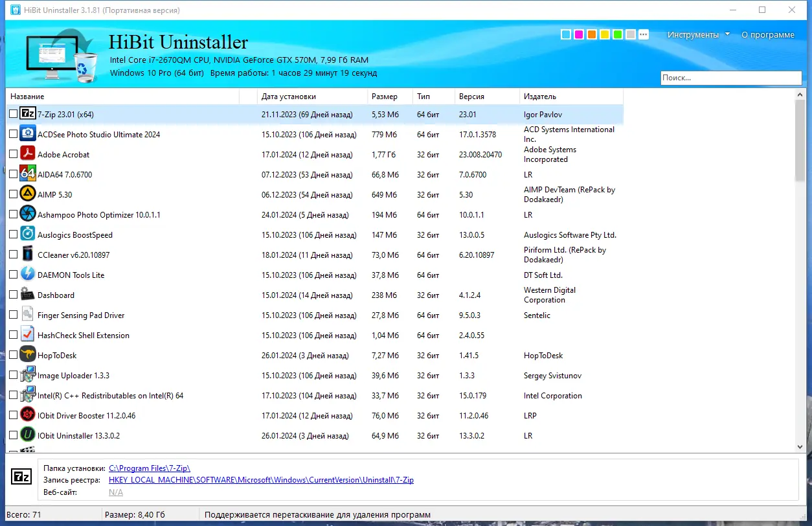Check the Auslogics BoostSpeed checkbox
812x526 pixels.
pos(14,234)
